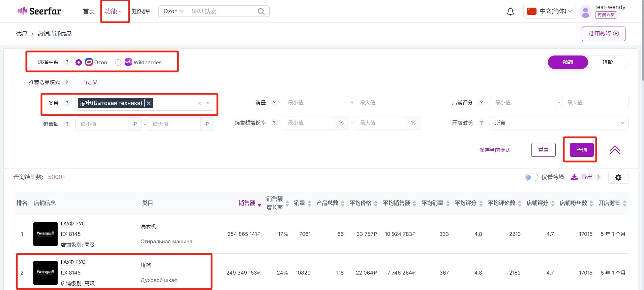
Task: Click the user avatar icon
Action: coord(586,12)
